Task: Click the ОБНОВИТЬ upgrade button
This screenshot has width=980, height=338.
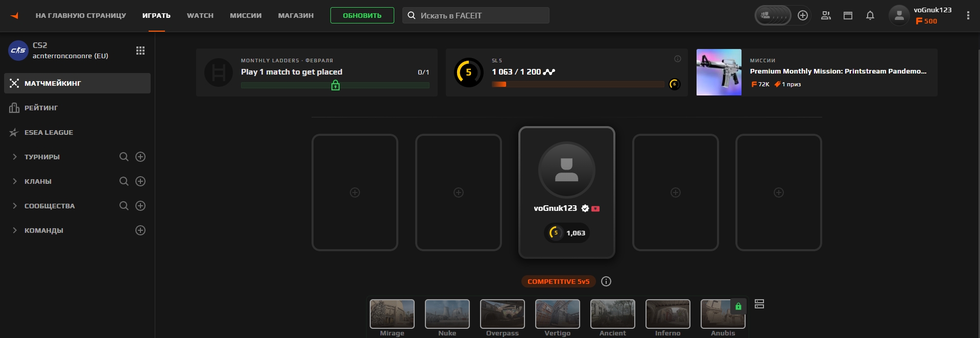Action: (x=362, y=15)
